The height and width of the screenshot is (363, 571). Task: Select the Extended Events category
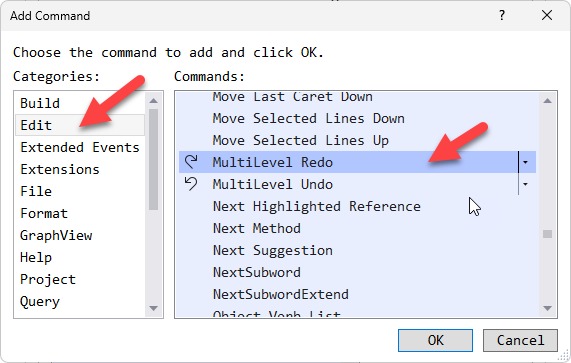(80, 147)
